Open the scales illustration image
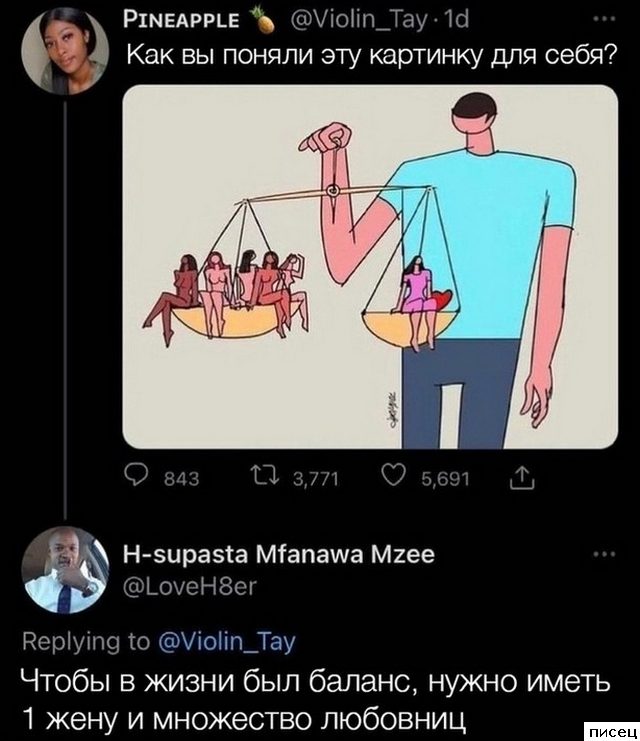 (370, 267)
